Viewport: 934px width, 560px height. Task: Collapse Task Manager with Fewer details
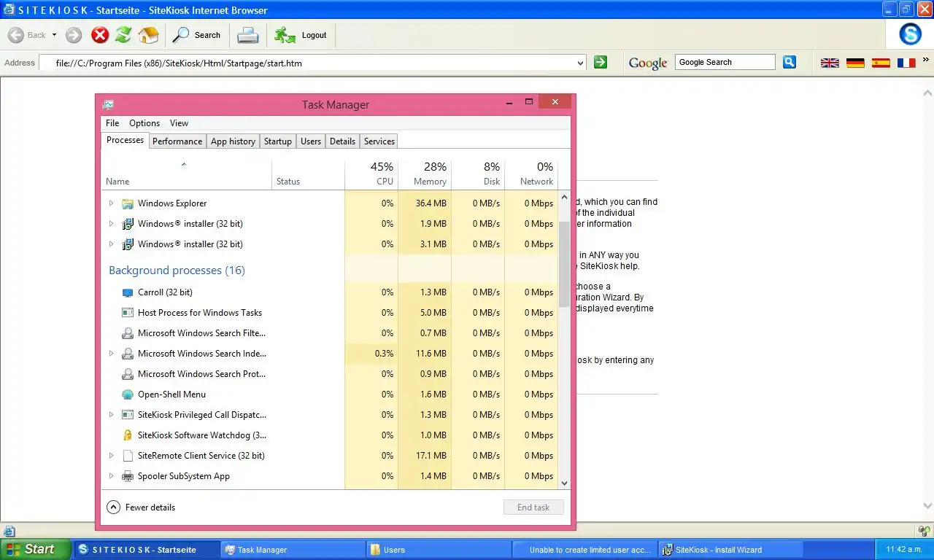pyautogui.click(x=142, y=507)
